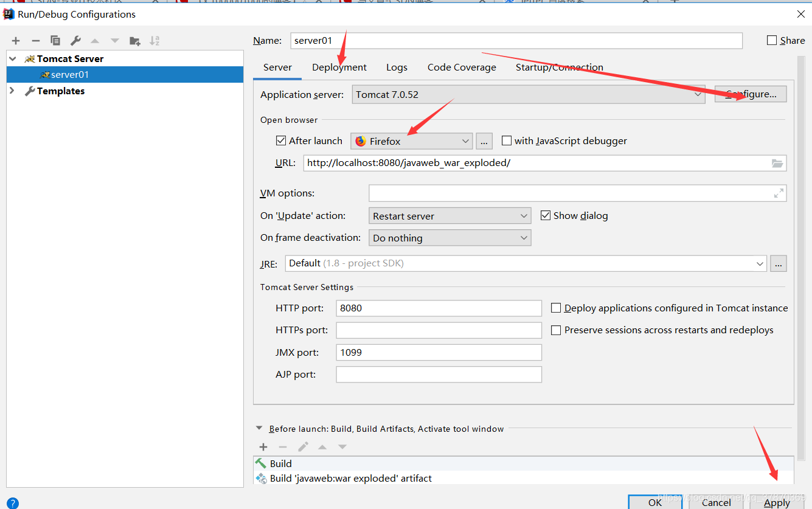812x509 pixels.
Task: Click the VM options input field
Action: coord(577,193)
